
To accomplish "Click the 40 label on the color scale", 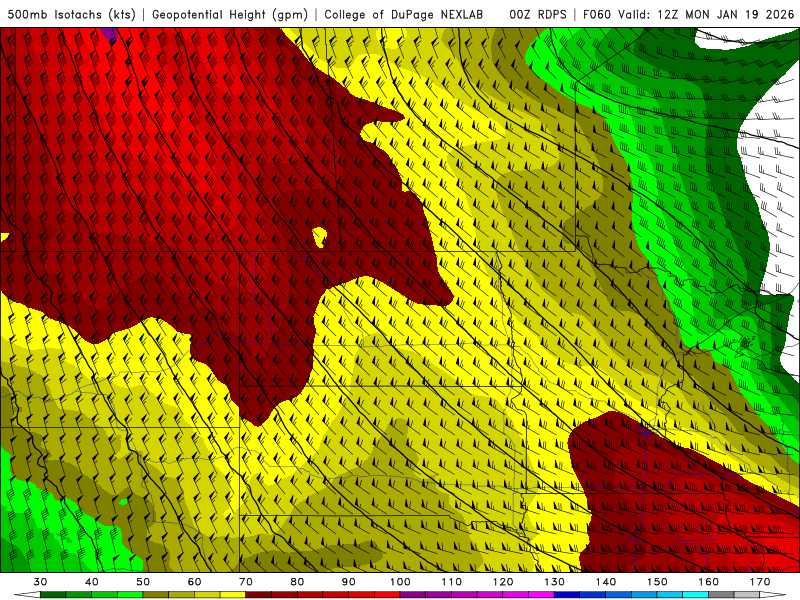I will coord(92,582).
